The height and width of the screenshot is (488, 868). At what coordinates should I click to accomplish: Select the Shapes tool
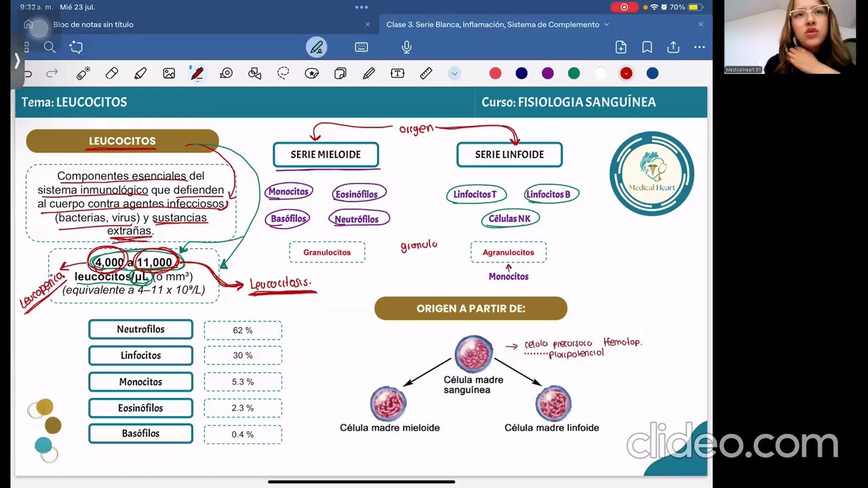pyautogui.click(x=255, y=73)
